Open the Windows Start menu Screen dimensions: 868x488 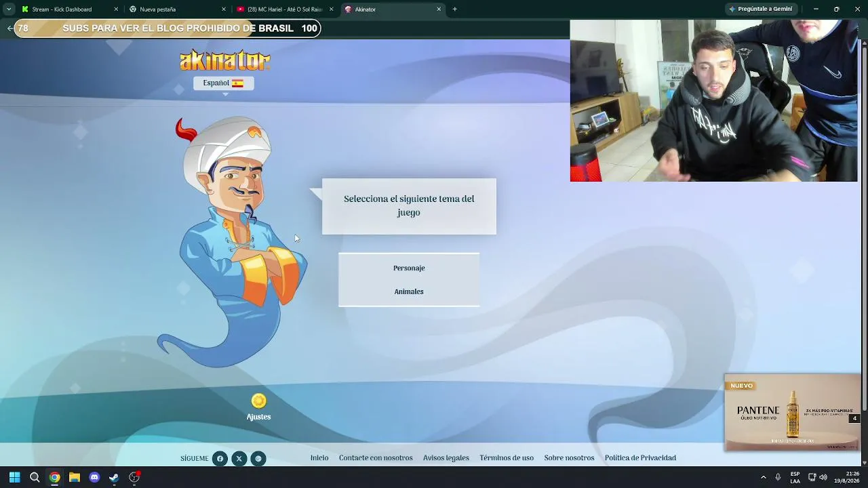[14, 477]
